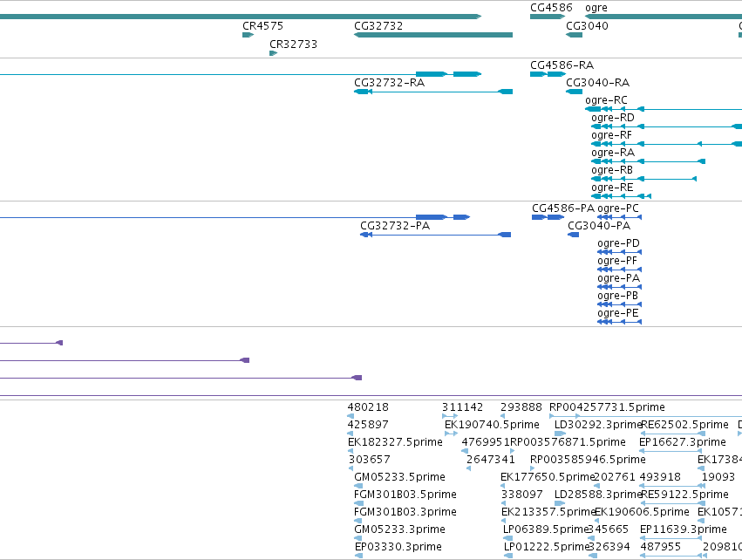Click EST label 311142
Image resolution: width=742 pixels, height=560 pixels.
462,407
